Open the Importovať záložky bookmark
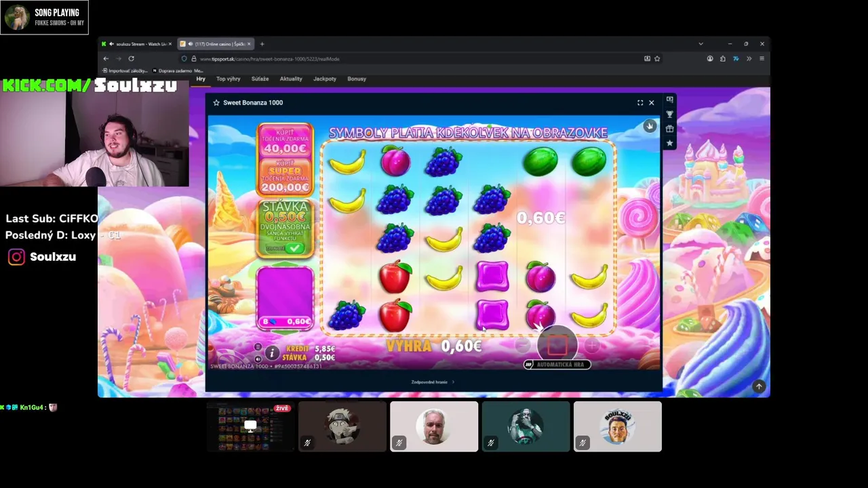 click(x=125, y=70)
